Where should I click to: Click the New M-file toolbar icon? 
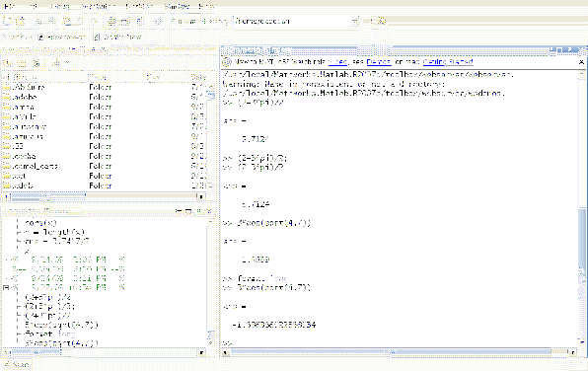pyautogui.click(x=7, y=22)
